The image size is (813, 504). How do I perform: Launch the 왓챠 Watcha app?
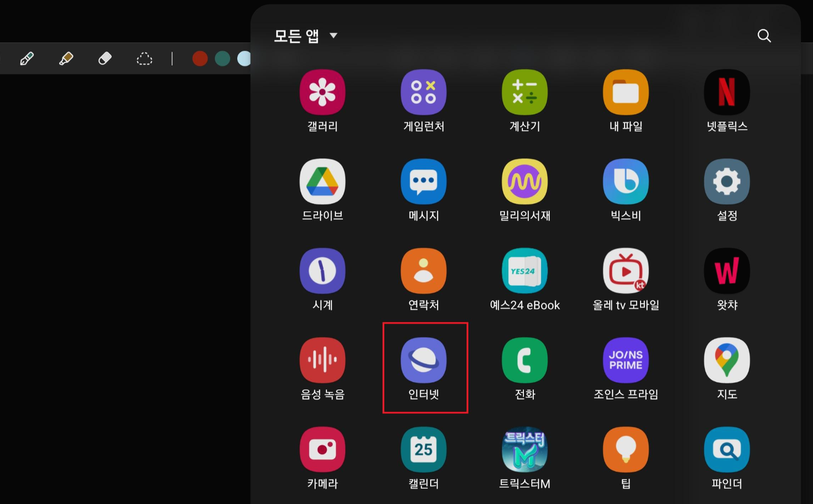pyautogui.click(x=727, y=271)
